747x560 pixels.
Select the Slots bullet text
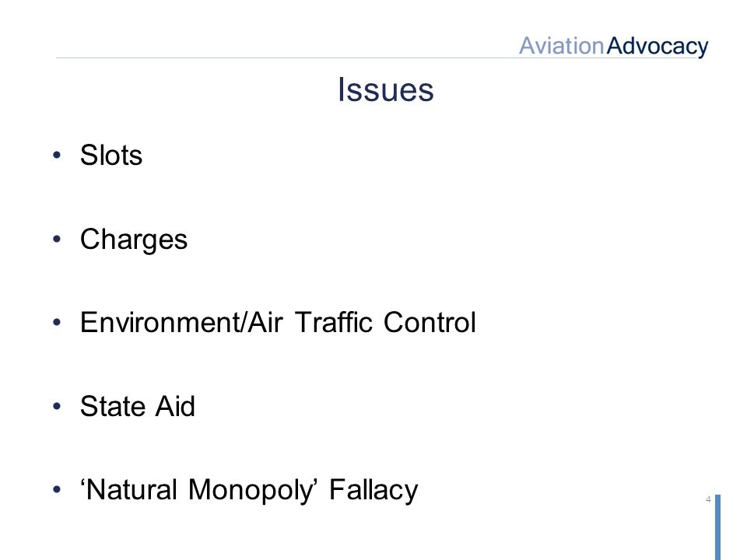(111, 156)
